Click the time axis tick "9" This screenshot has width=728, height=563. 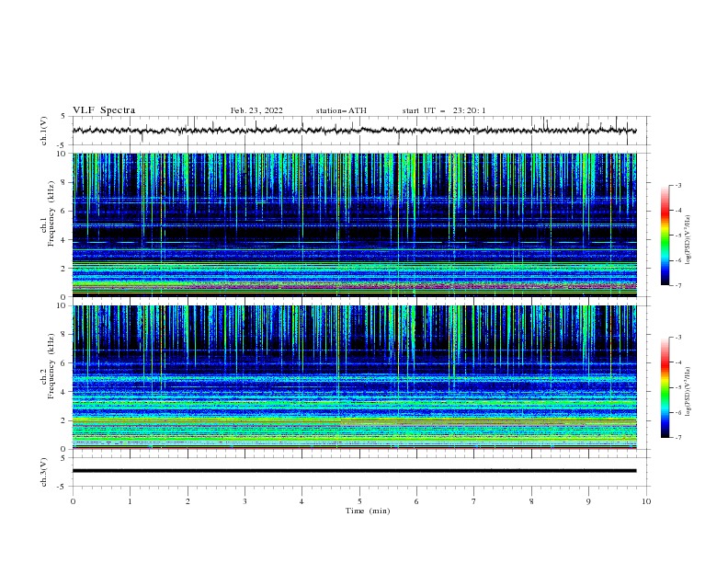(588, 501)
